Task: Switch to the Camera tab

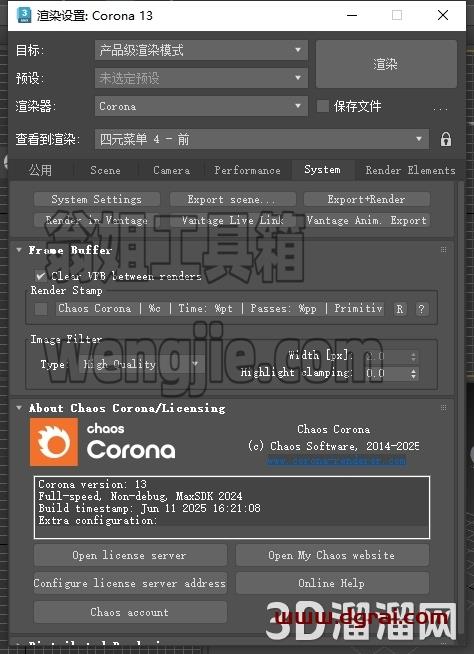Action: pyautogui.click(x=171, y=170)
